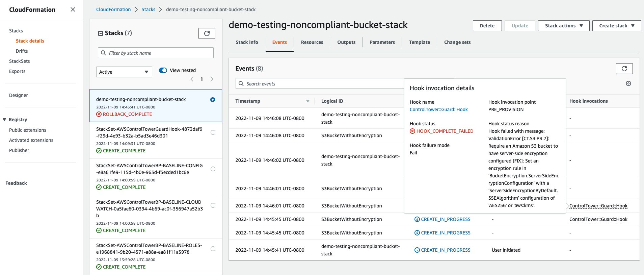Open Public extensions in Registry
This screenshot has height=275, width=644.
[28, 130]
